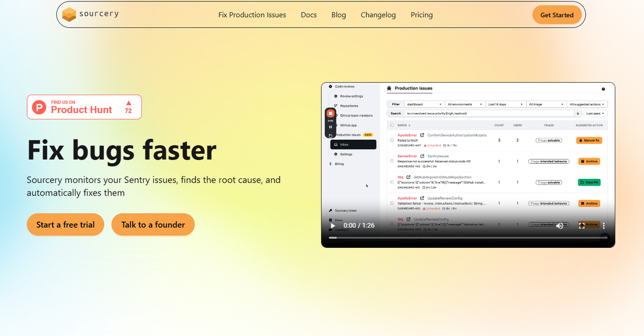Open Settings under Production issues
The width and height of the screenshot is (644, 336).
[x=343, y=154]
